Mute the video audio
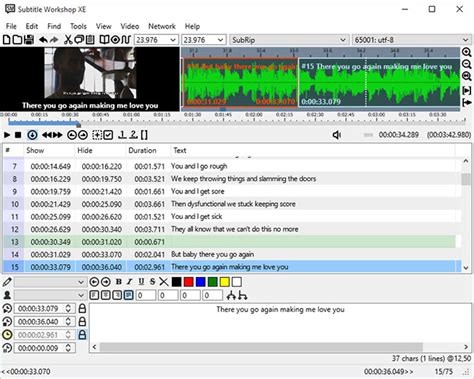 (337, 135)
